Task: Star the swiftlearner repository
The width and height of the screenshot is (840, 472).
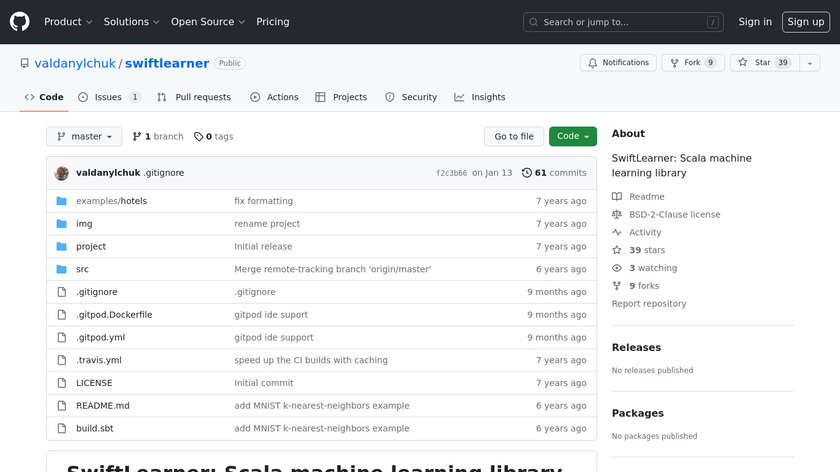Action: [x=765, y=63]
